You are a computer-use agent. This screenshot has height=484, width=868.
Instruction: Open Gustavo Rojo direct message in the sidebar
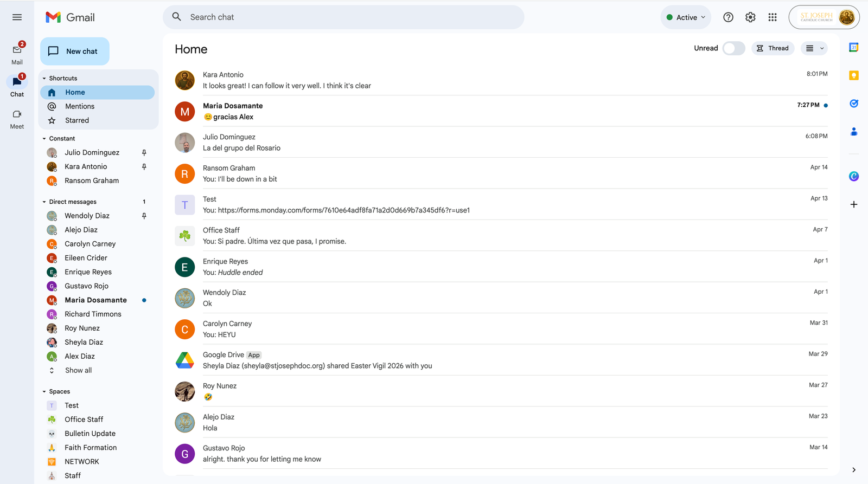[98, 286]
